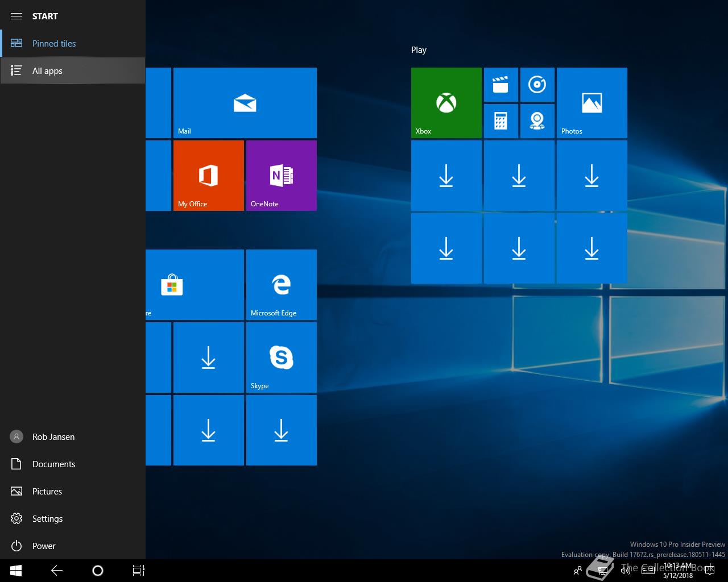This screenshot has width=728, height=582.
Task: Open Settings from the Start pane
Action: [73, 518]
